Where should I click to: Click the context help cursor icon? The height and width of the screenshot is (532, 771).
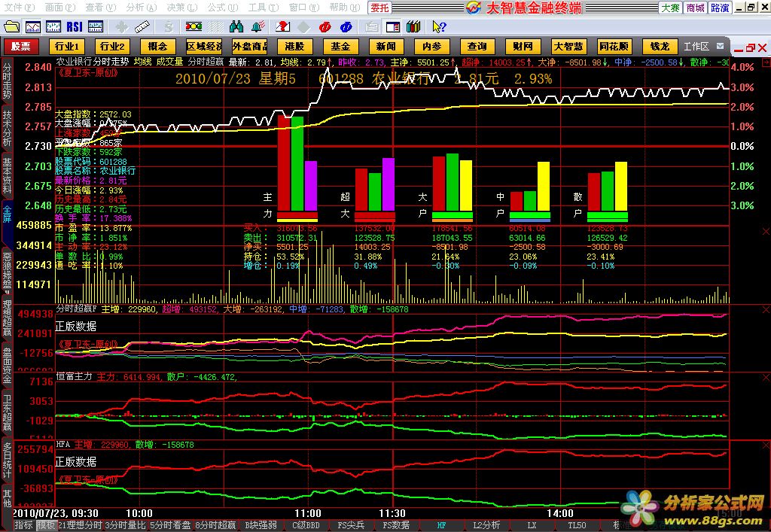[439, 26]
